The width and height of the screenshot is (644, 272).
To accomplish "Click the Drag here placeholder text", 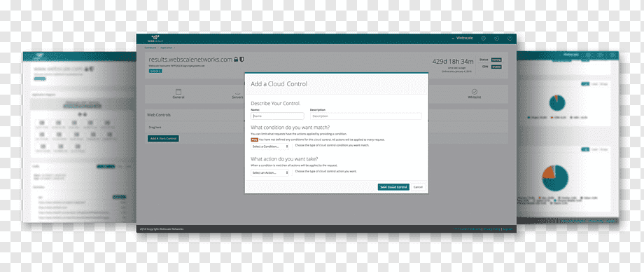I will click(155, 127).
